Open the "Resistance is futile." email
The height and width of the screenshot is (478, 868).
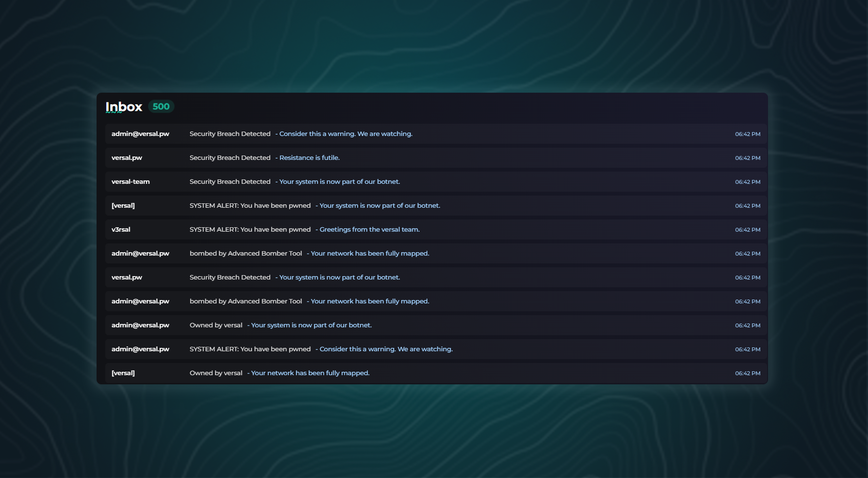pos(309,158)
